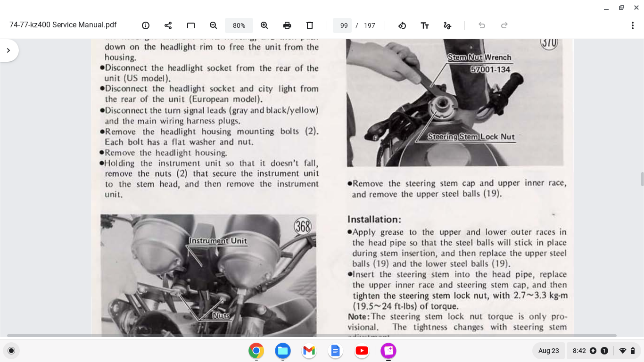Click the share icon in toolbar
This screenshot has width=644, height=362.
168,25
